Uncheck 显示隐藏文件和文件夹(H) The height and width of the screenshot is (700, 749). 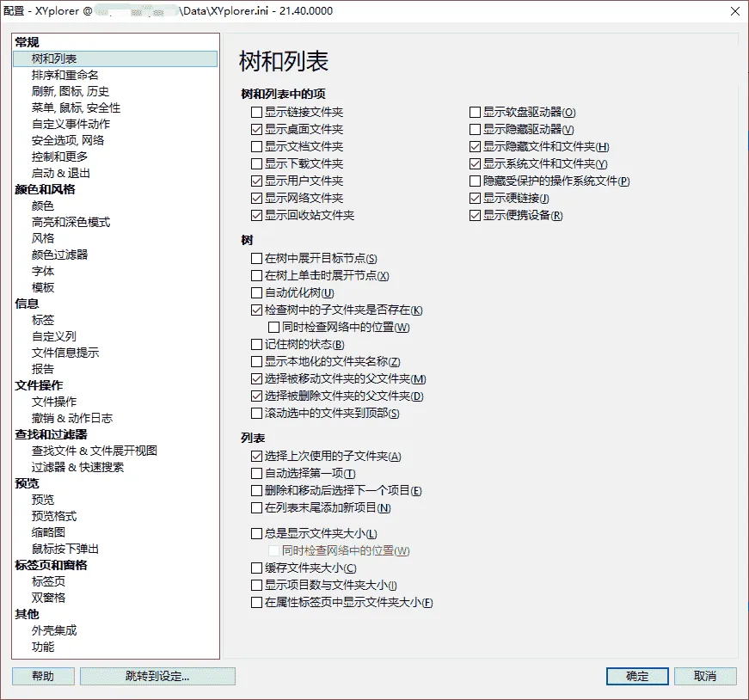[475, 147]
